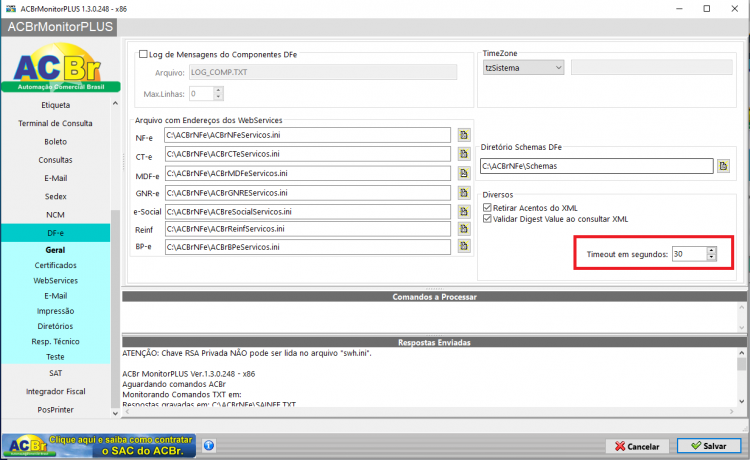
Task: Browse for GNR-e web services file
Action: pos(463,193)
